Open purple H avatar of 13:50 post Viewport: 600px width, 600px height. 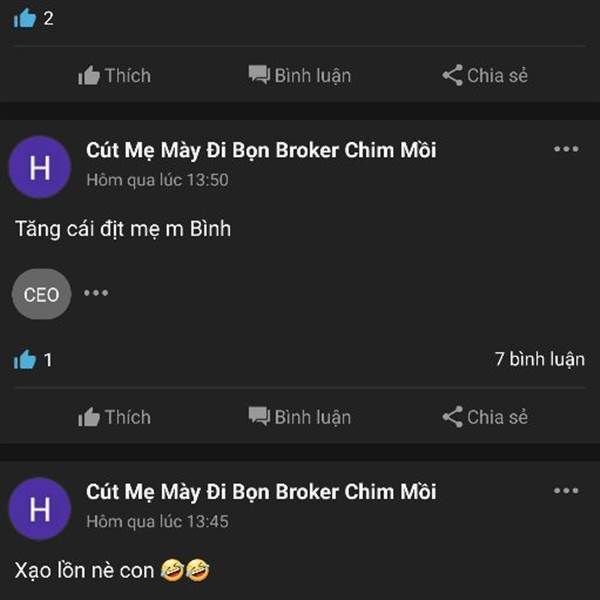pyautogui.click(x=40, y=167)
